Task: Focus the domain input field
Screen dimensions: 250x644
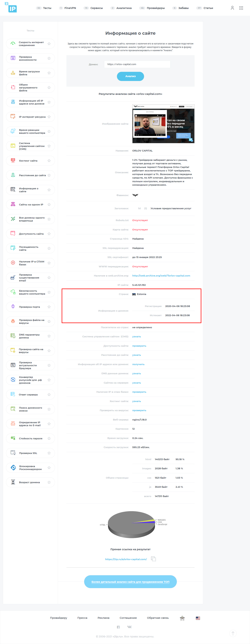Action: coord(137,64)
